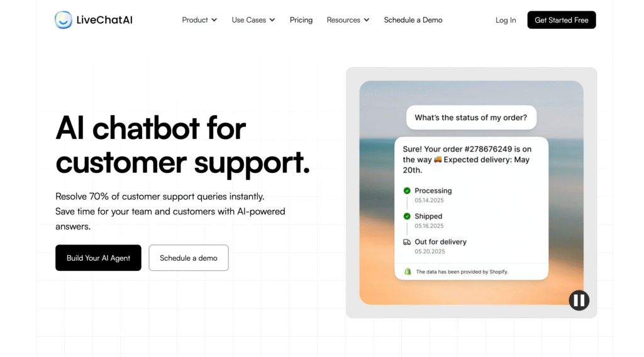Click the green checkmark beside Shipped
644x357 pixels.
click(407, 216)
